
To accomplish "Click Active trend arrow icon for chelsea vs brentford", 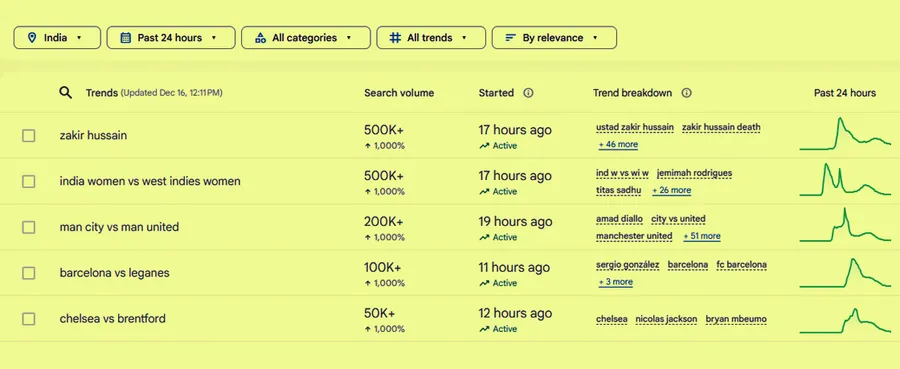I will (x=484, y=329).
